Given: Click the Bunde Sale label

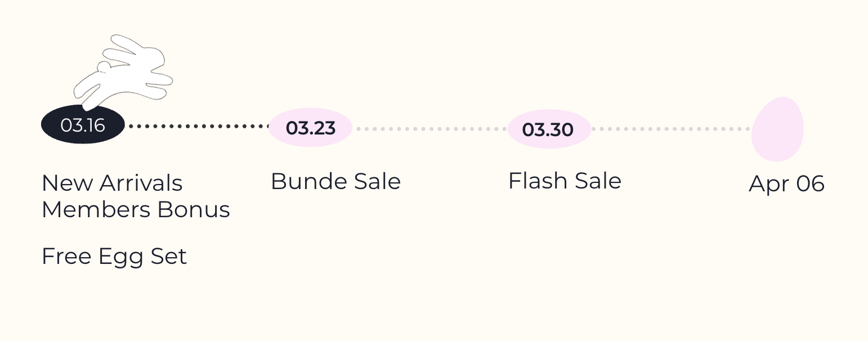Looking at the screenshot, I should click(x=335, y=182).
